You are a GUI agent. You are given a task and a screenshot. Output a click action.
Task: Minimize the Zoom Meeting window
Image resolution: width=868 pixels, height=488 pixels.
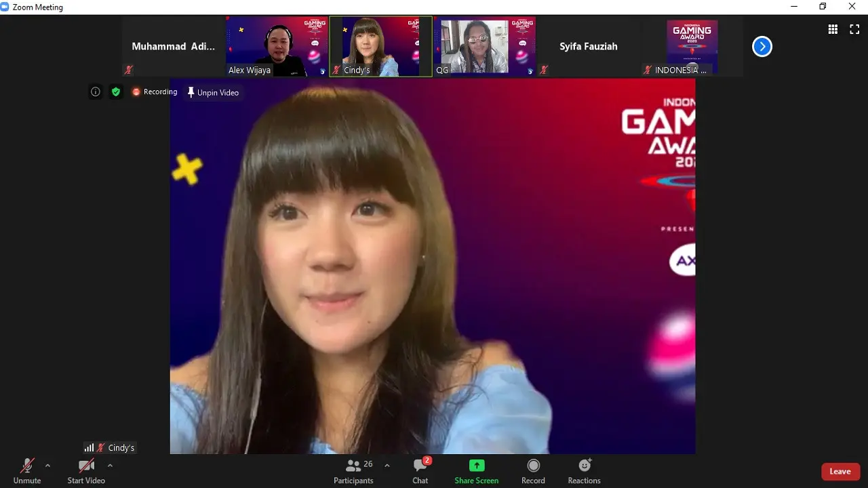coord(793,7)
